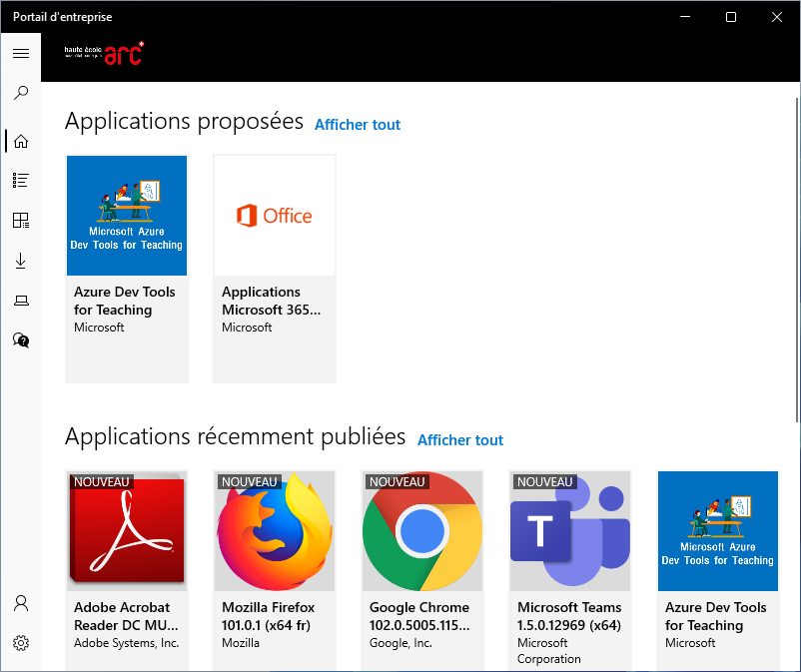Open the Google Chrome icon tile
801x672 pixels.
coord(421,531)
